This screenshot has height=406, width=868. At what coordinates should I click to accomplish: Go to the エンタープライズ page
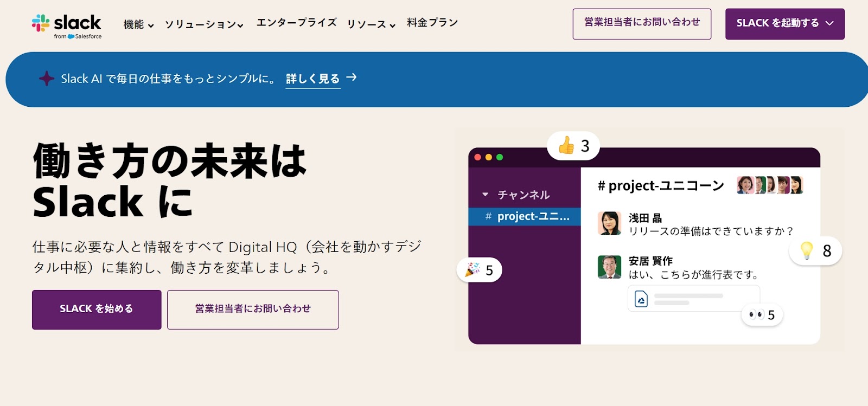[296, 22]
